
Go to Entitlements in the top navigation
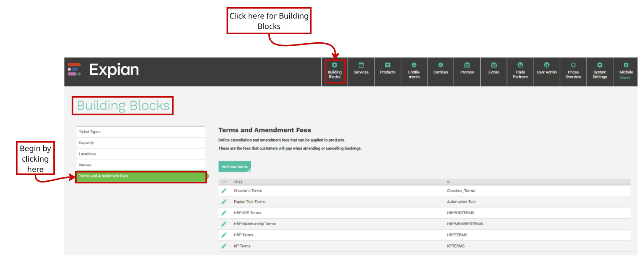click(414, 72)
